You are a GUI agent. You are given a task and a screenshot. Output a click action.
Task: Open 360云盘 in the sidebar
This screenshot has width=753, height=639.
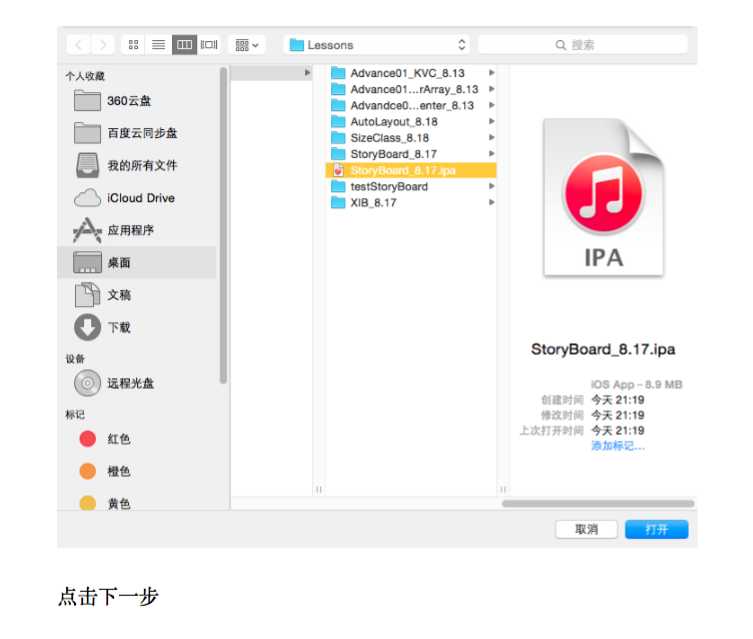pyautogui.click(x=139, y=101)
